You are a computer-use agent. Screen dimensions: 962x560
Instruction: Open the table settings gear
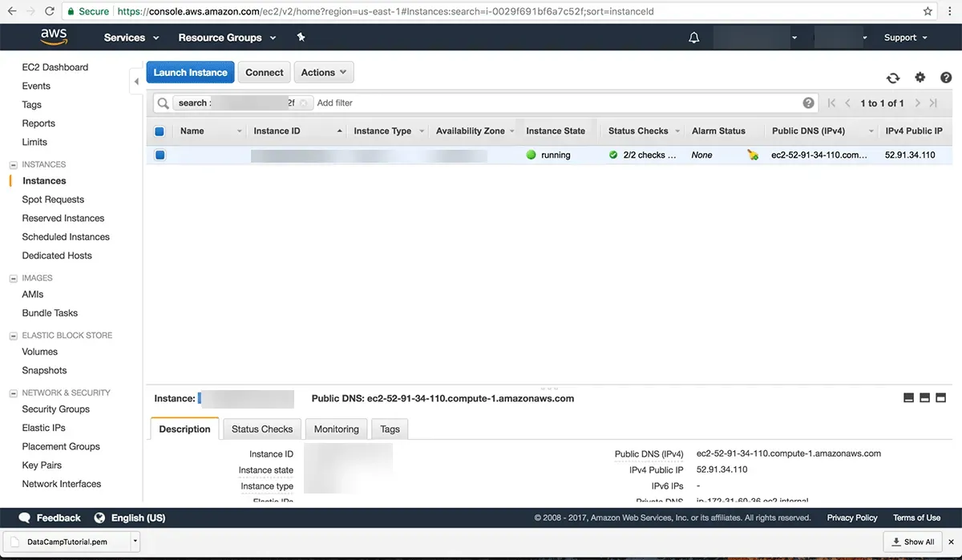click(x=920, y=78)
